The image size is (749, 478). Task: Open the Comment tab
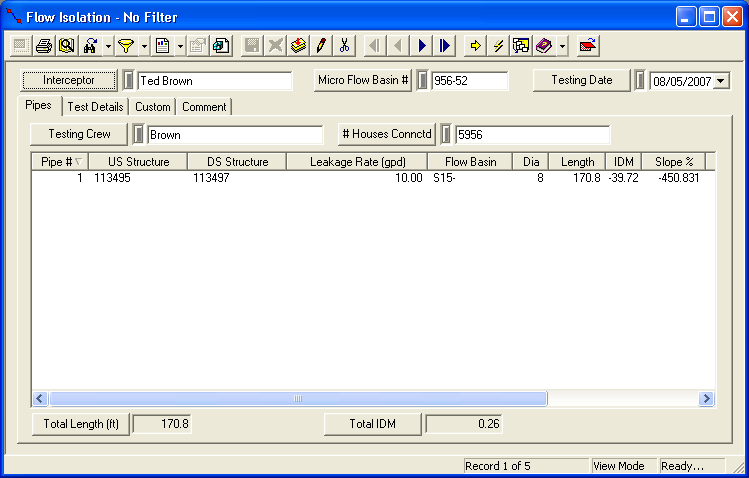[204, 107]
